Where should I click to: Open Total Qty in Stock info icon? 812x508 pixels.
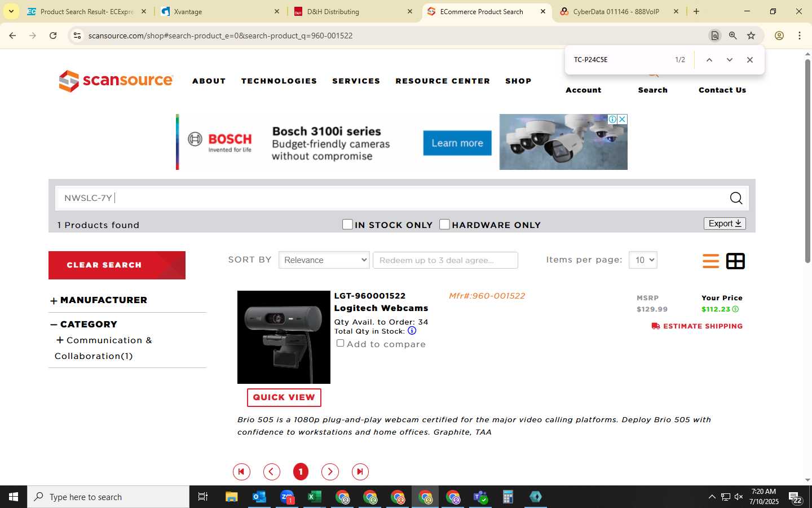(x=412, y=331)
